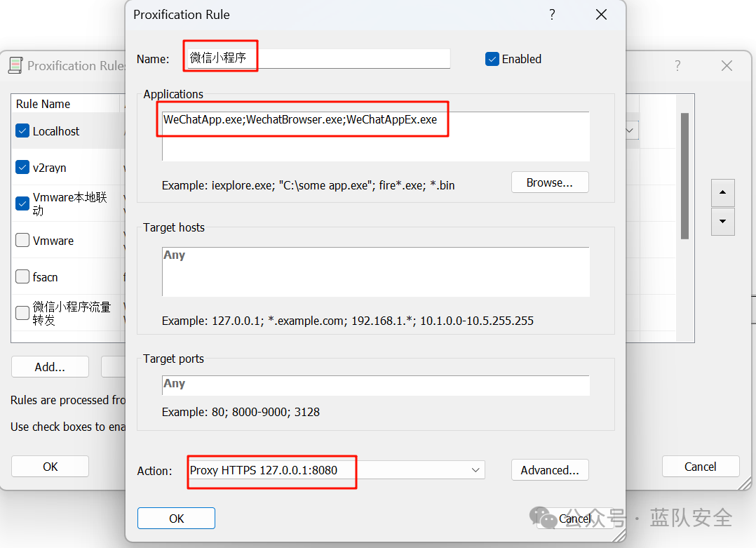Click the Advanced... button
This screenshot has height=548, width=756.
(550, 470)
